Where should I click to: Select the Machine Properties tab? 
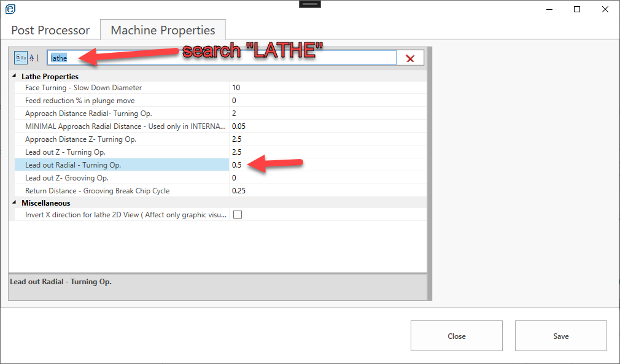coord(163,30)
